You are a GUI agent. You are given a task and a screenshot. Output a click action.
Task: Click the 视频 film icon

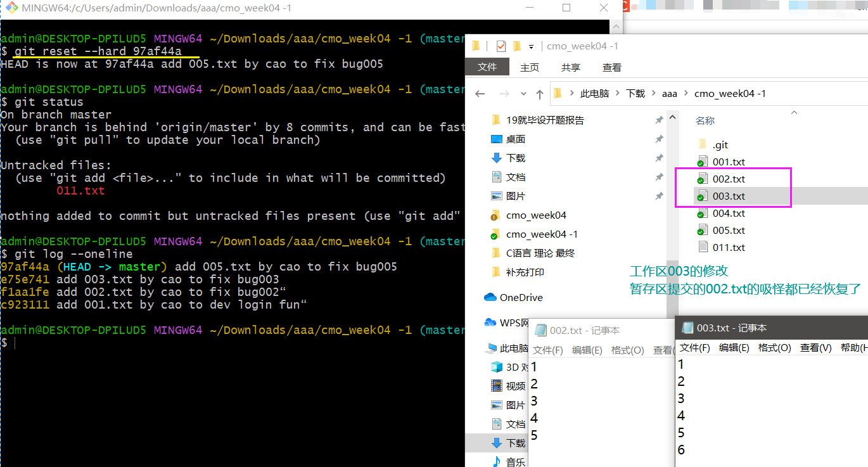pos(497,386)
